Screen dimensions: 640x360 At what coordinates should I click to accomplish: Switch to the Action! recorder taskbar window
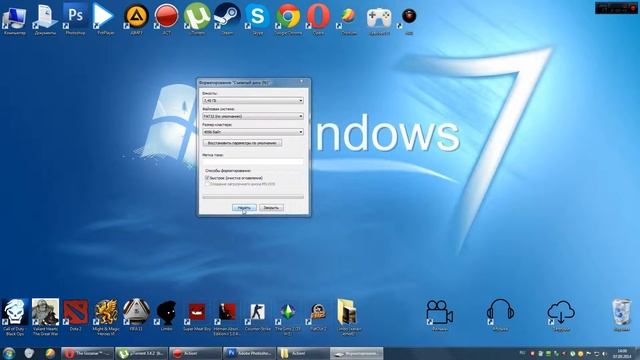(195, 353)
